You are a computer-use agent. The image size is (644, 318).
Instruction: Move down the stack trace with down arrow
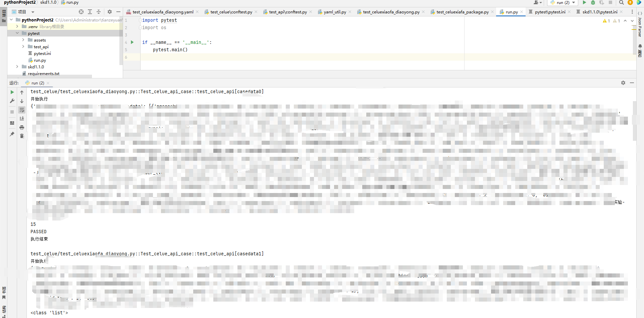point(22,101)
